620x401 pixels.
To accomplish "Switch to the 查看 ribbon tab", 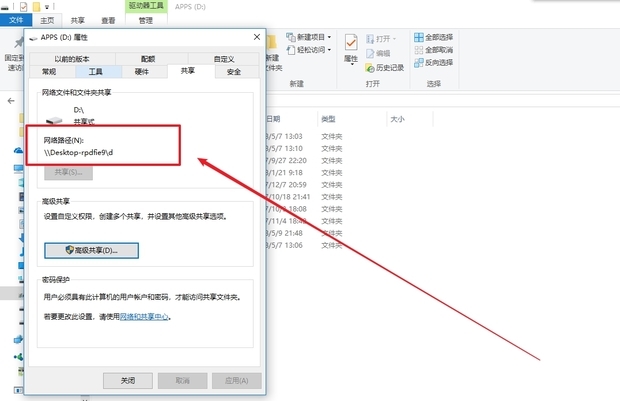I will [x=108, y=20].
